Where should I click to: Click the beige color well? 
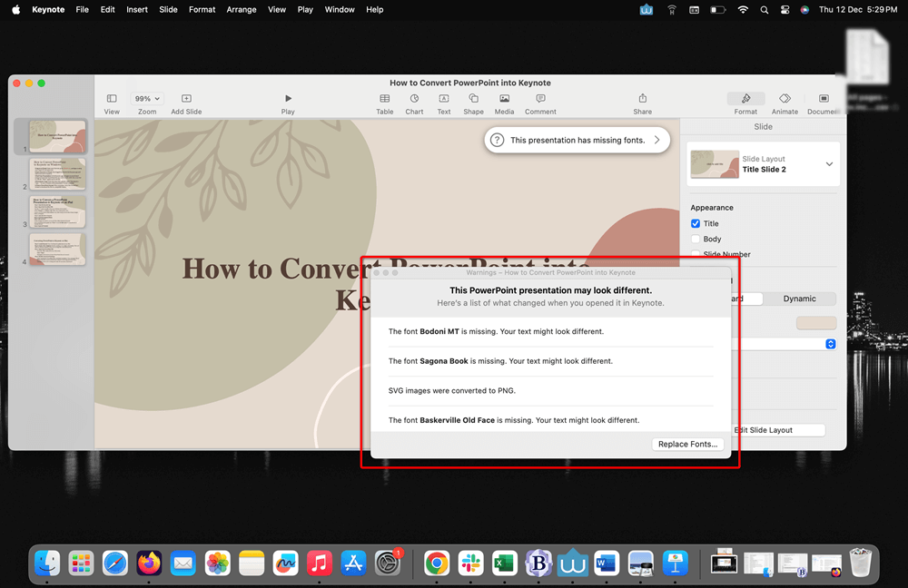(x=816, y=323)
